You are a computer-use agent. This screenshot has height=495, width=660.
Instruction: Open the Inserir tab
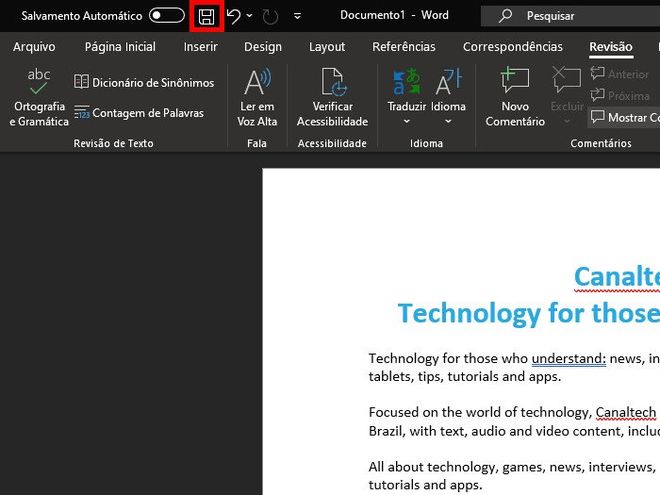point(200,46)
